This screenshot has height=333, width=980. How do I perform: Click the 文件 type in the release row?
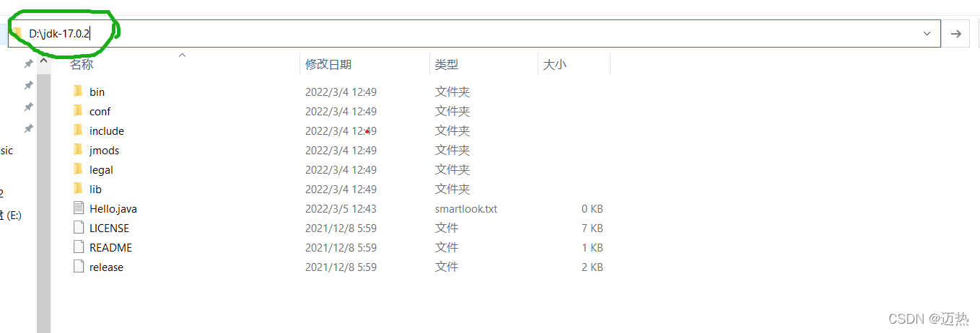[x=447, y=267]
